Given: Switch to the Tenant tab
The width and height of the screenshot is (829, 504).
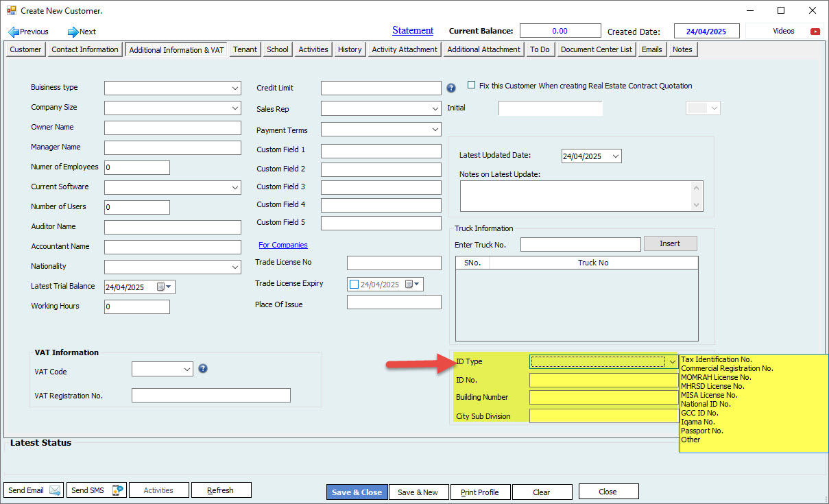Looking at the screenshot, I should tap(245, 49).
